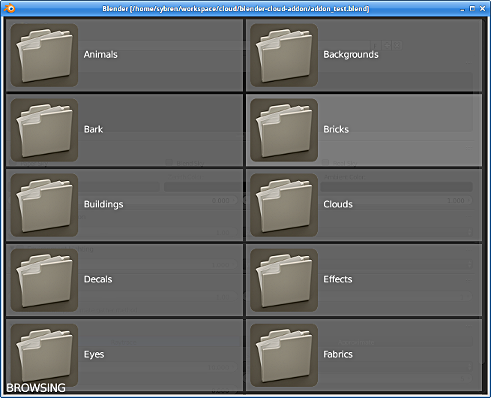Click the BROWSING status text
This screenshot has width=491, height=398.
point(36,388)
